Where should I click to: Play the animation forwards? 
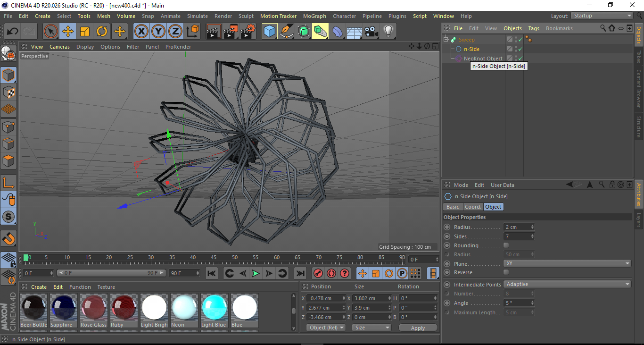(256, 273)
